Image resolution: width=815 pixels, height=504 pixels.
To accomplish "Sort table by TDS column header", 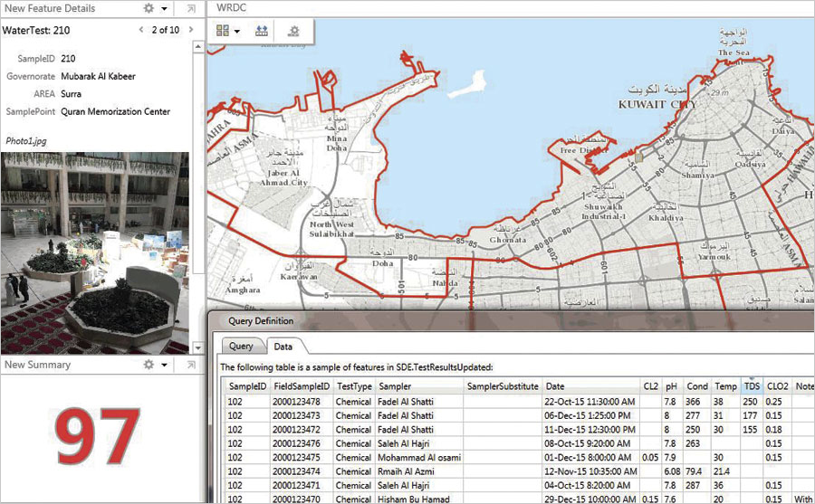I will pos(750,386).
